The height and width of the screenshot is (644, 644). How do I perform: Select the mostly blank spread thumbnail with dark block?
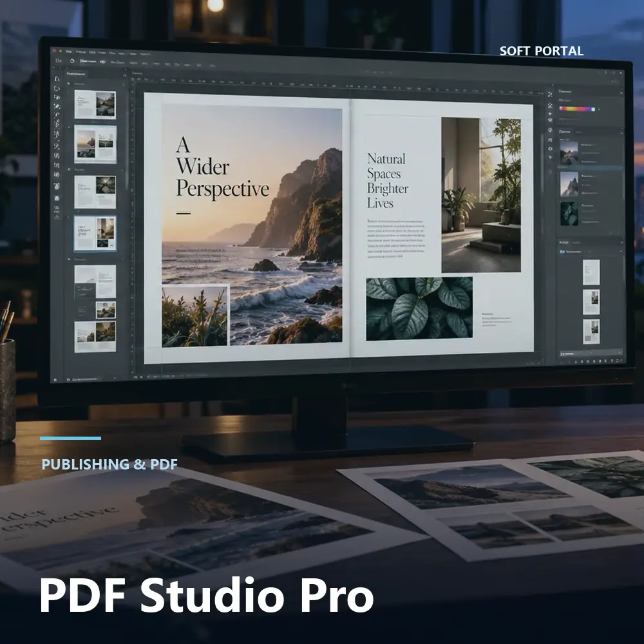coord(95,281)
